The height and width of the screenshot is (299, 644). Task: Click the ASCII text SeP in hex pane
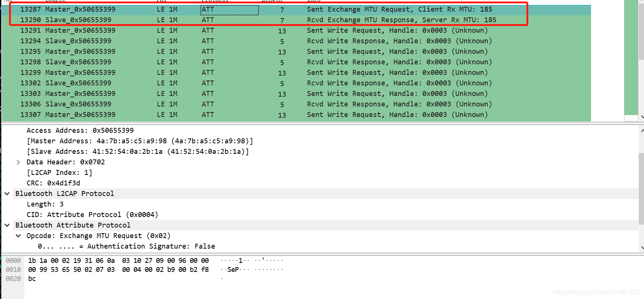pos(233,270)
